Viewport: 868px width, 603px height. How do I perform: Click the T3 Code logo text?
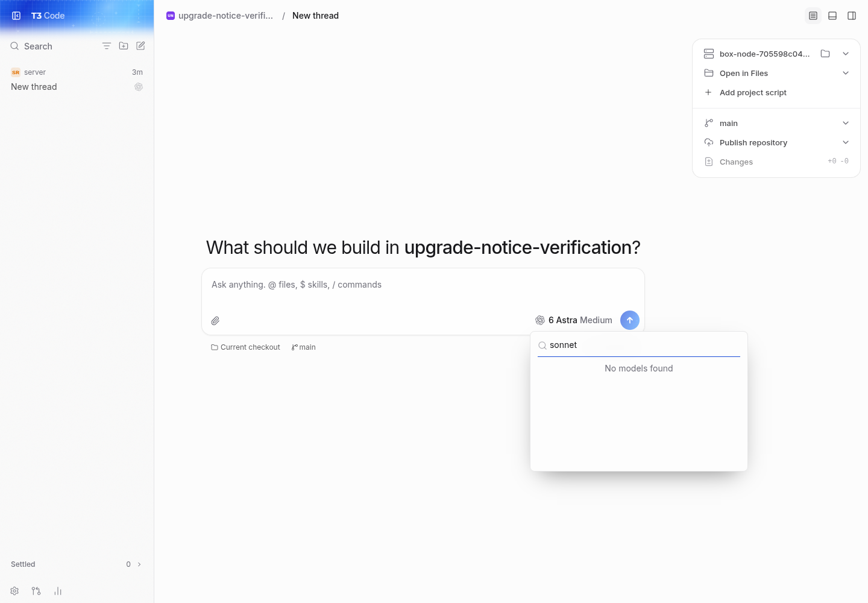tap(48, 16)
